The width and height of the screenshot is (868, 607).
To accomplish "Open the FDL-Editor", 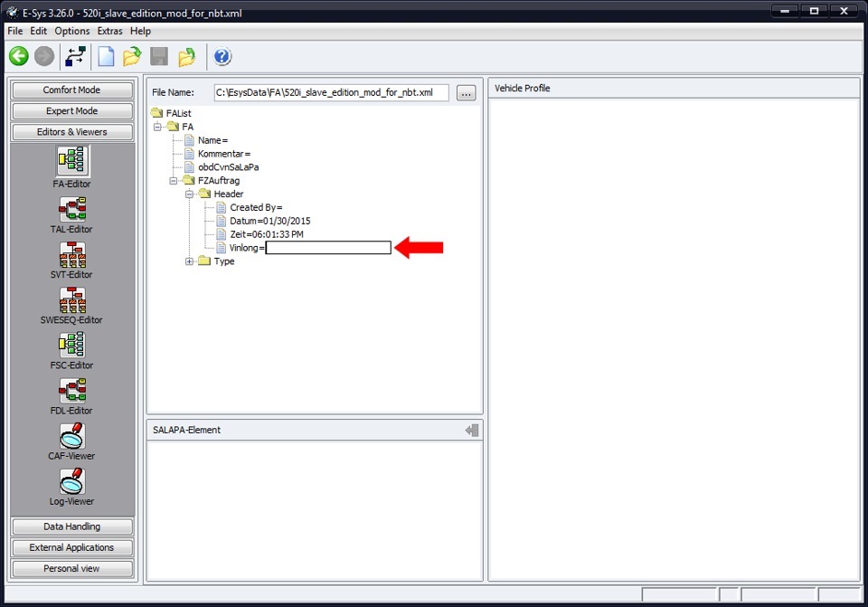I will coord(72,391).
